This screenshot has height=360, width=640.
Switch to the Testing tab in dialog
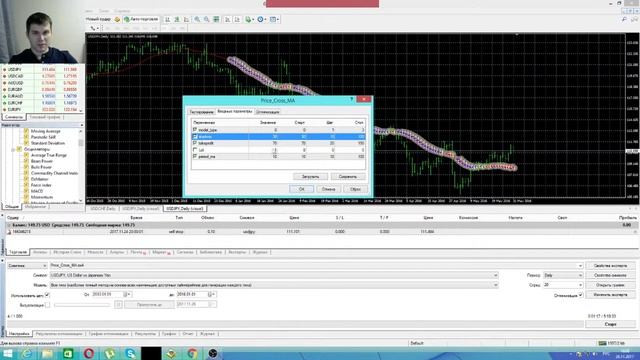[x=201, y=112]
